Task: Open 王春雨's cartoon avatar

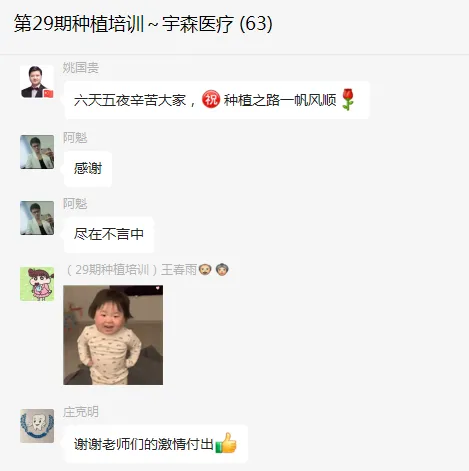Action: tap(37, 284)
